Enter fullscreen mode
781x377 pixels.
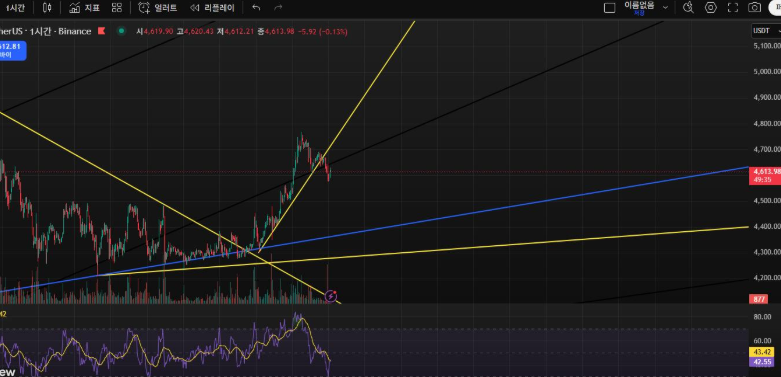(733, 7)
